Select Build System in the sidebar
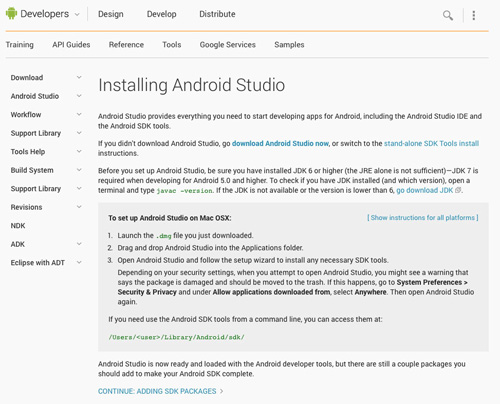The image size is (500, 404). [x=32, y=170]
